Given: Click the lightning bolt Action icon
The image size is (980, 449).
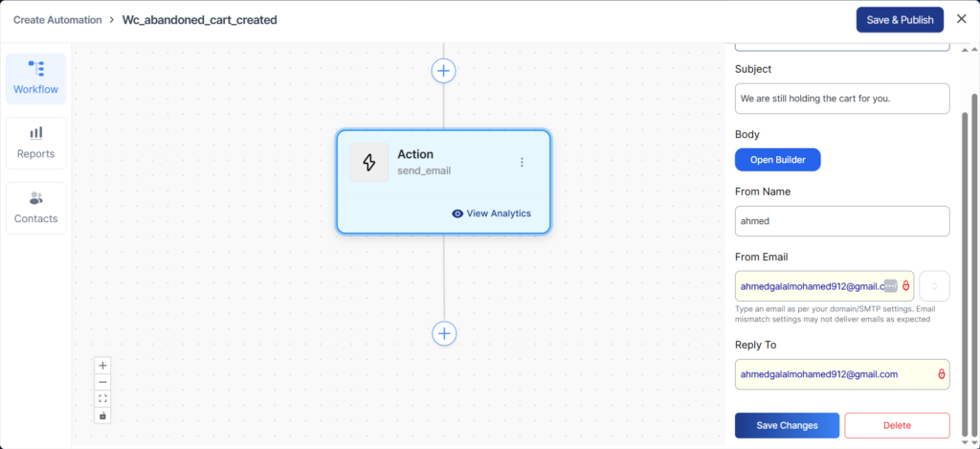Looking at the screenshot, I should pyautogui.click(x=368, y=163).
